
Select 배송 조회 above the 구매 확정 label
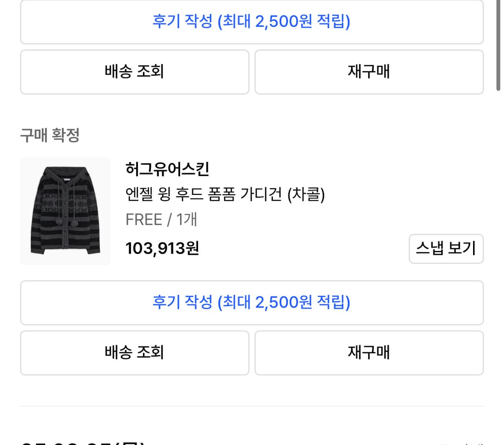pyautogui.click(x=134, y=72)
